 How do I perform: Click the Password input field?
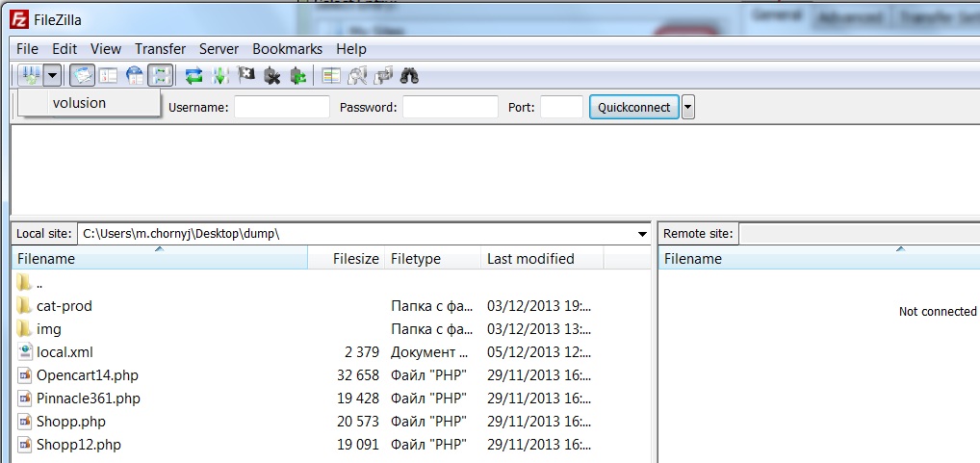pos(451,107)
